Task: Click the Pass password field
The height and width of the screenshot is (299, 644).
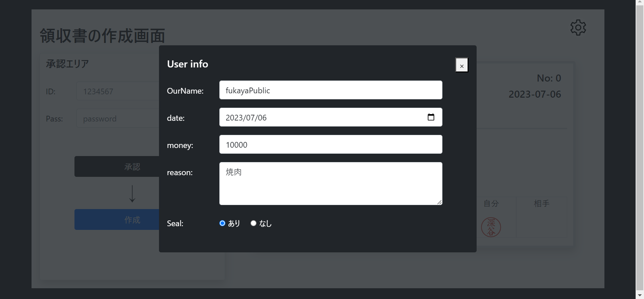Action: 117,118
